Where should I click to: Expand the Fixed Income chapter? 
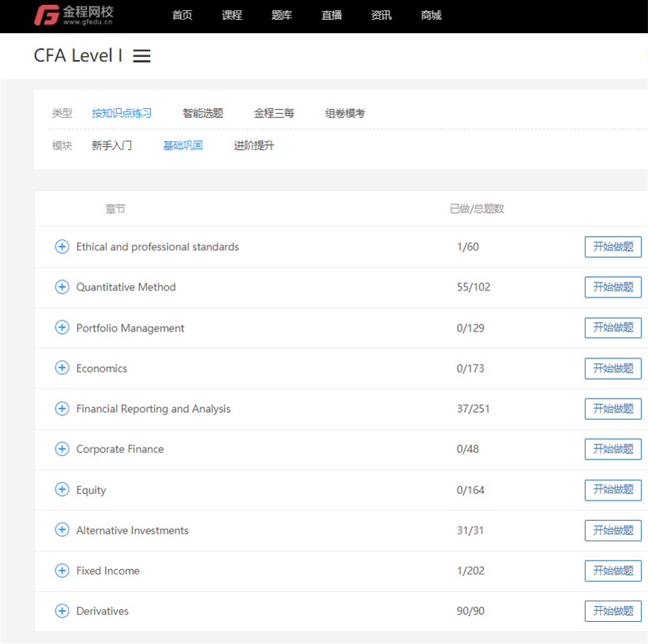(x=62, y=571)
